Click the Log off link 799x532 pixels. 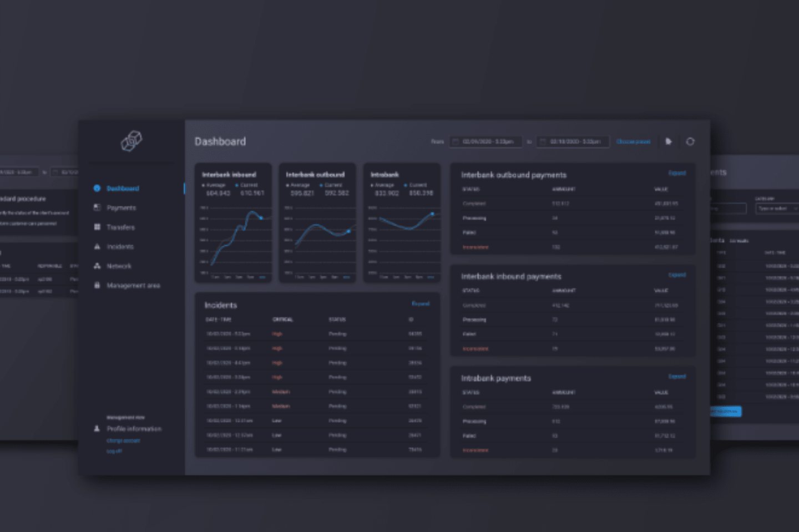point(114,451)
